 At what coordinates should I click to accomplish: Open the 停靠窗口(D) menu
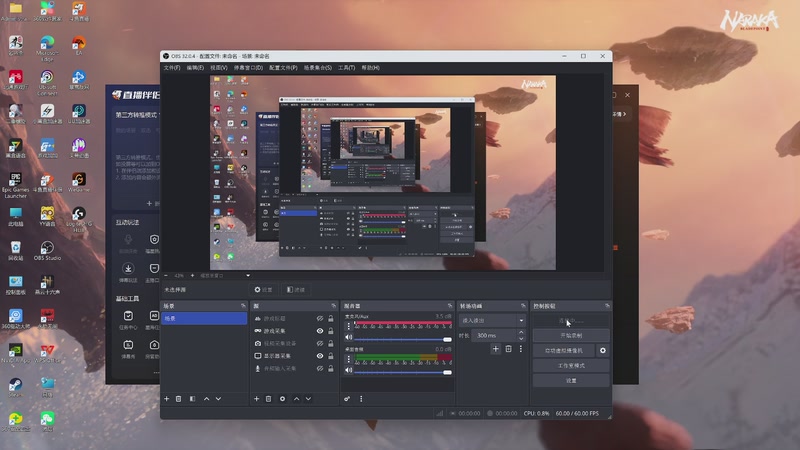[248, 68]
